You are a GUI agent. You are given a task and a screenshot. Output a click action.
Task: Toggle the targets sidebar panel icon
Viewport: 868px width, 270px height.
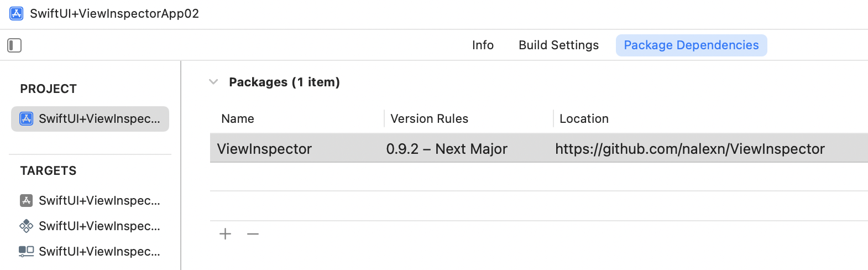(14, 45)
